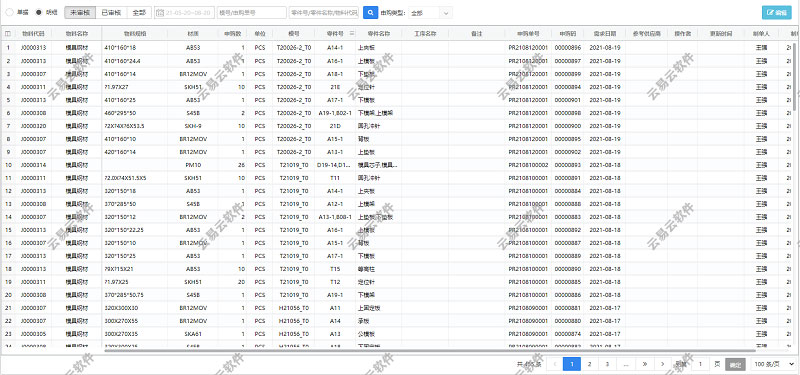Image resolution: width=800 pixels, height=375 pixels.
Task: Focus the 模号/申购单号 search input field
Action: pos(252,13)
